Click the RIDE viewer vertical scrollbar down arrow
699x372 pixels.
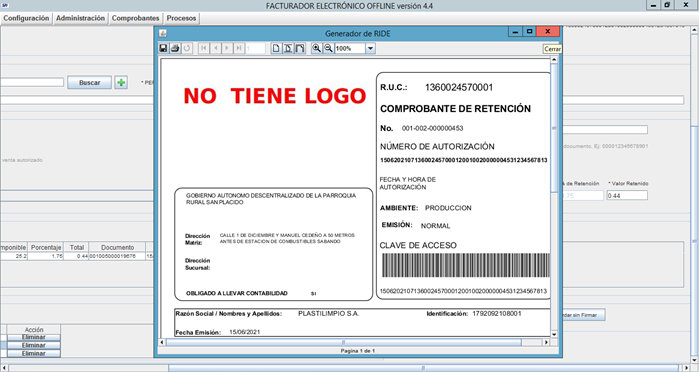(554, 335)
